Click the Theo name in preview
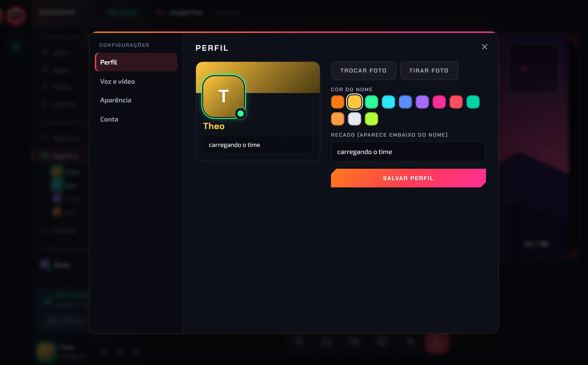The height and width of the screenshot is (365, 588). (x=214, y=126)
